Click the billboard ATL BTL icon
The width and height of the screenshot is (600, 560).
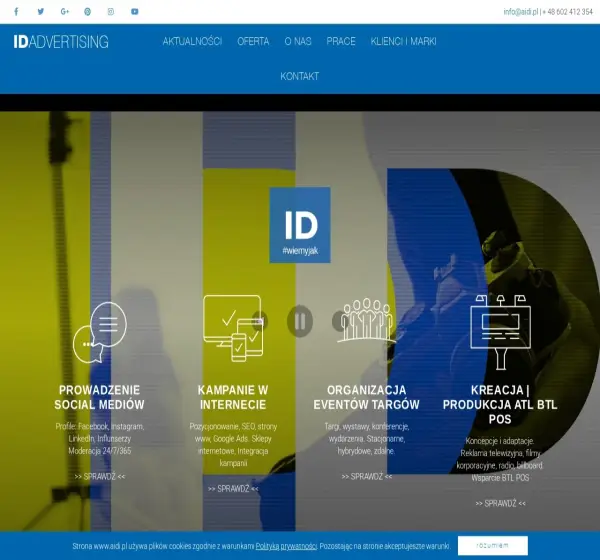(500, 332)
